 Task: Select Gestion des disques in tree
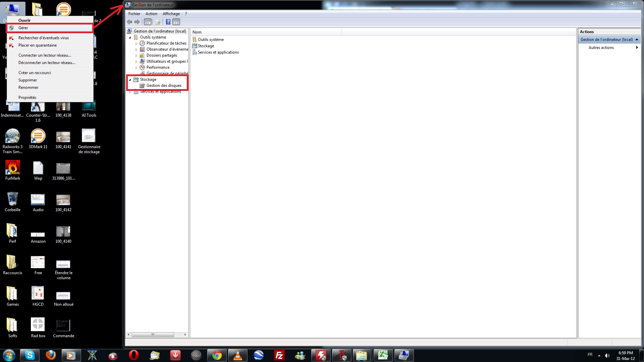coord(164,85)
